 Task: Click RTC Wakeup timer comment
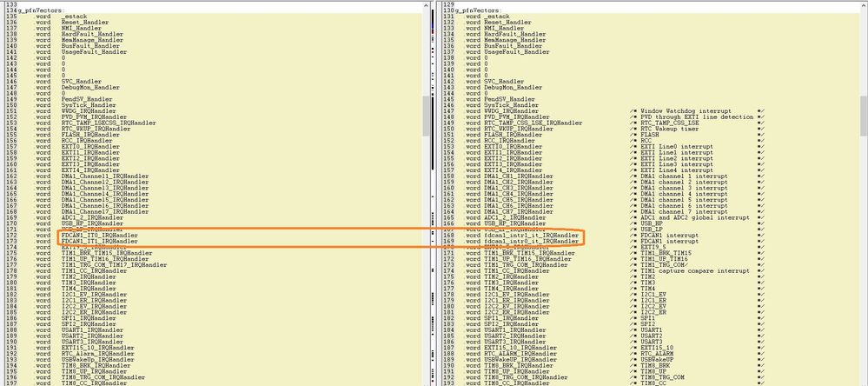(667, 129)
